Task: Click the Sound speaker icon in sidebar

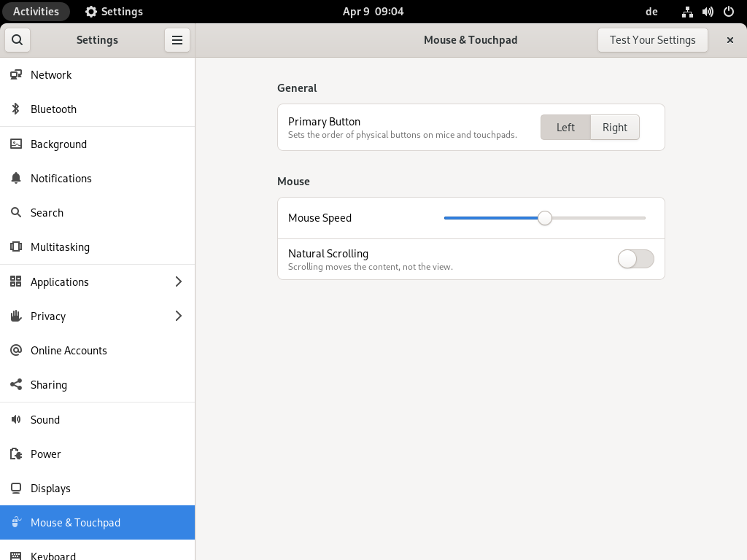Action: click(x=16, y=420)
